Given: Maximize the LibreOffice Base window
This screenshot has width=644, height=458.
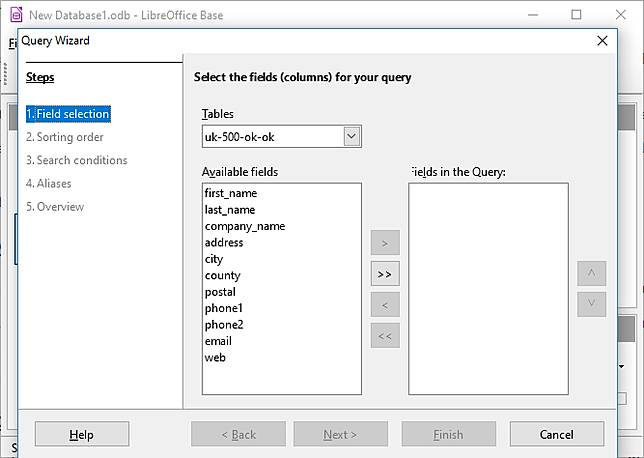Looking at the screenshot, I should 576,15.
